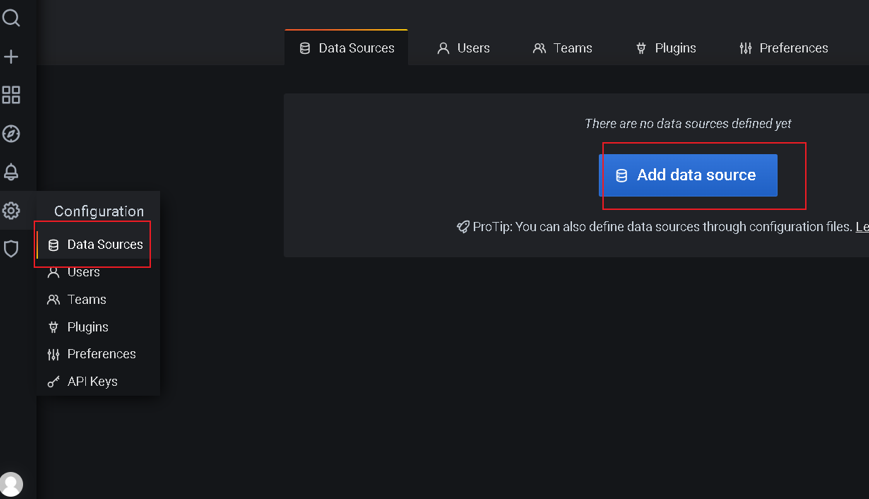Switch to the Teams tab
869x499 pixels.
point(562,48)
